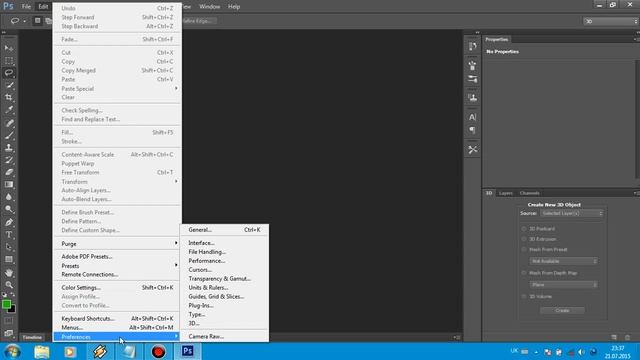Select Mesh From Depth Map radio option
This screenshot has width=640, height=360.
tap(524, 273)
